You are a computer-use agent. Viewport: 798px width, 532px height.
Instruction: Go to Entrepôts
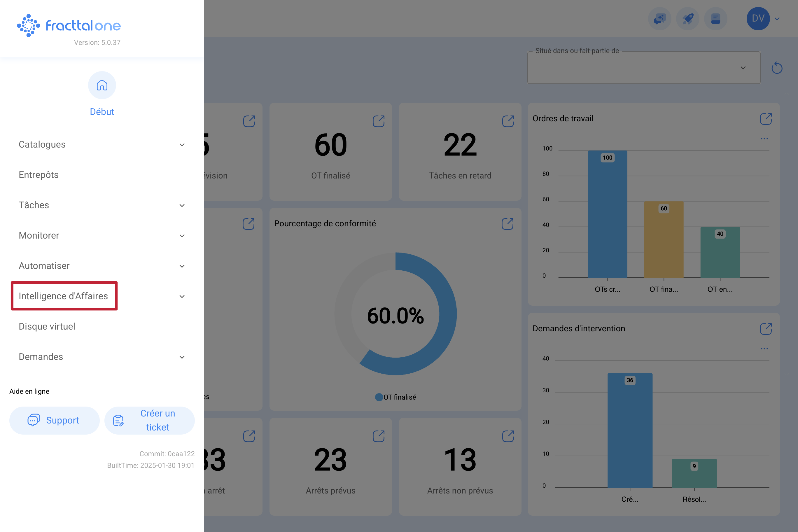[39, 175]
